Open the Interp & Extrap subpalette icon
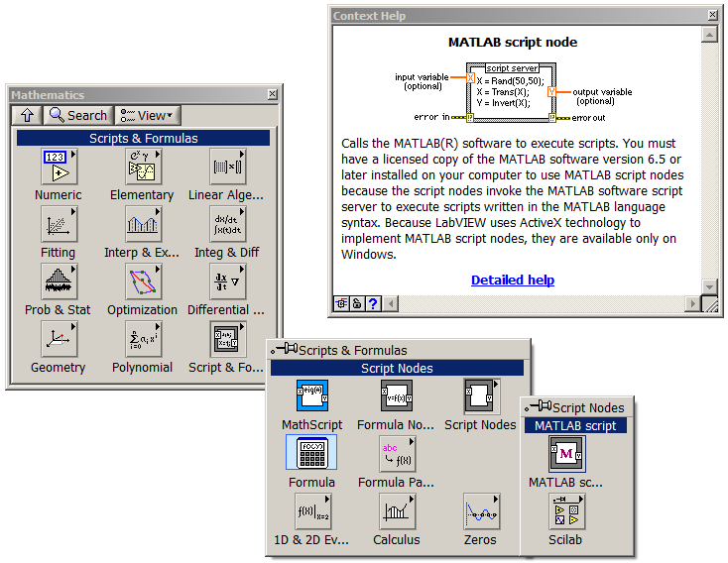 143,224
